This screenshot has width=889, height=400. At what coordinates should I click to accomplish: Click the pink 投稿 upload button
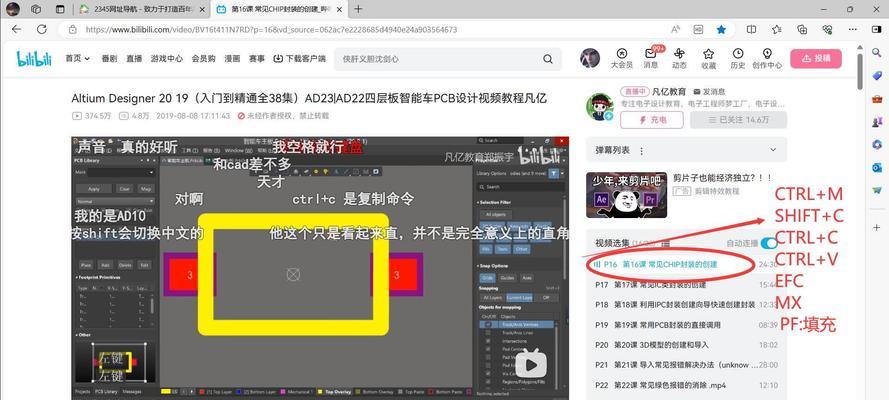[x=816, y=58]
